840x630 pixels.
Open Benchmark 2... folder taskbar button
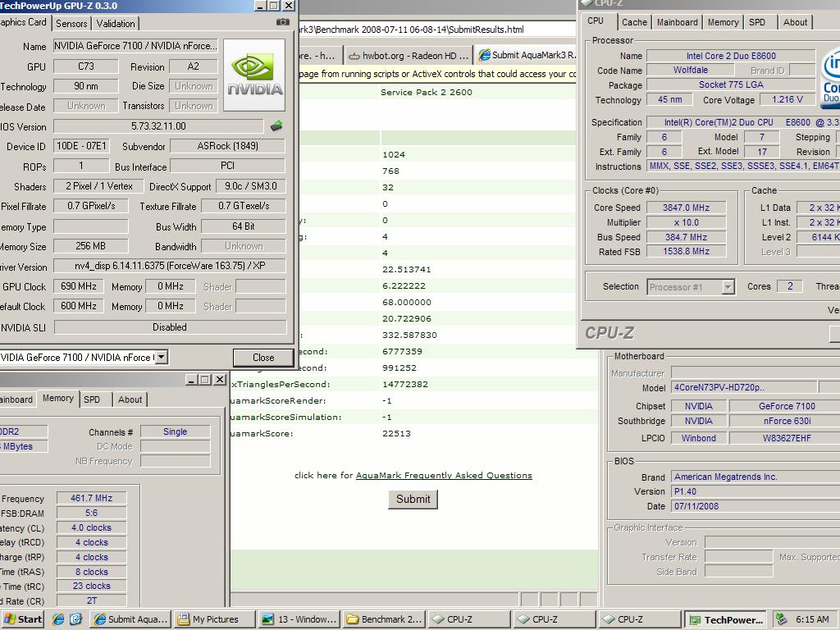(x=385, y=619)
